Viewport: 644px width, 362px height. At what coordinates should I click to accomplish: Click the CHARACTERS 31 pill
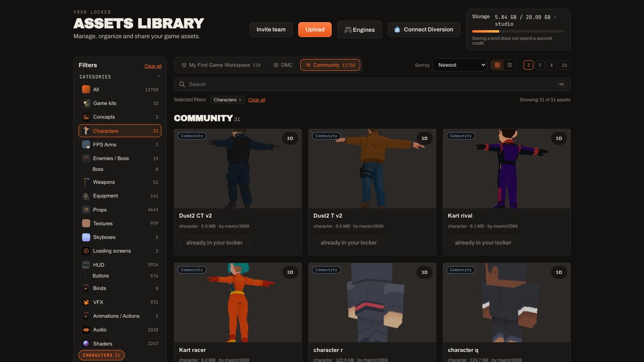tap(101, 355)
